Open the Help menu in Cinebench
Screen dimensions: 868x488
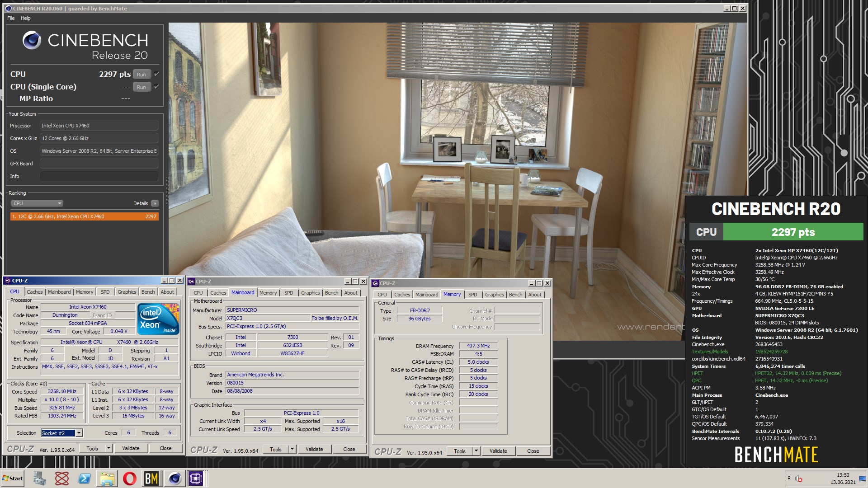pos(26,18)
